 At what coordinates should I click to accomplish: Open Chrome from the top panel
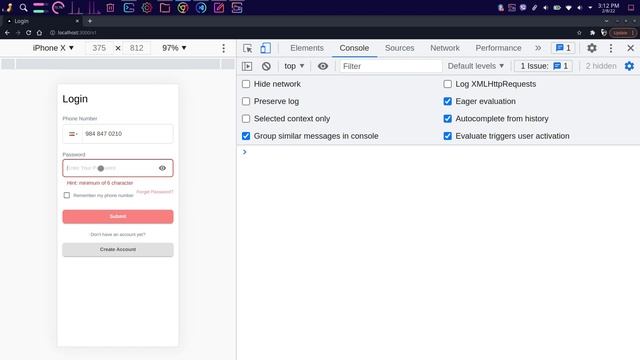point(183,8)
